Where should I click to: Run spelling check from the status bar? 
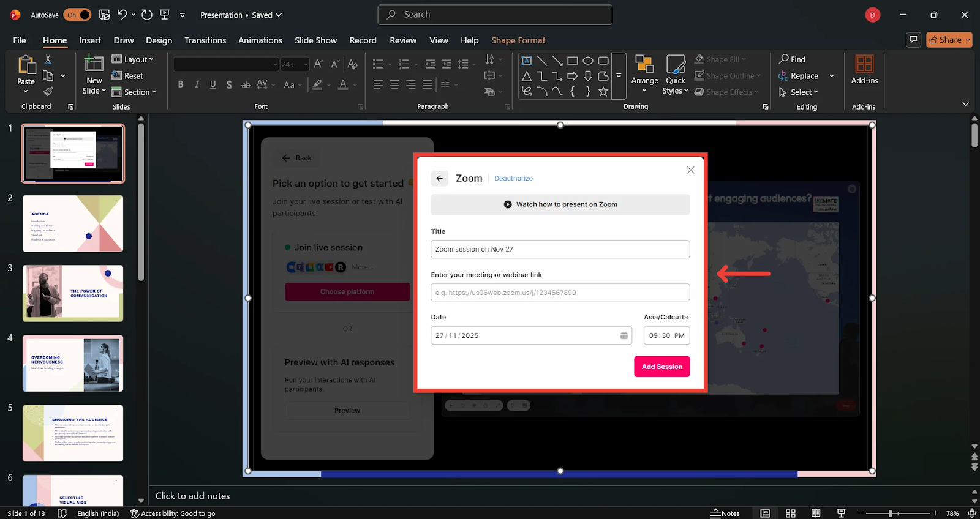coord(62,513)
